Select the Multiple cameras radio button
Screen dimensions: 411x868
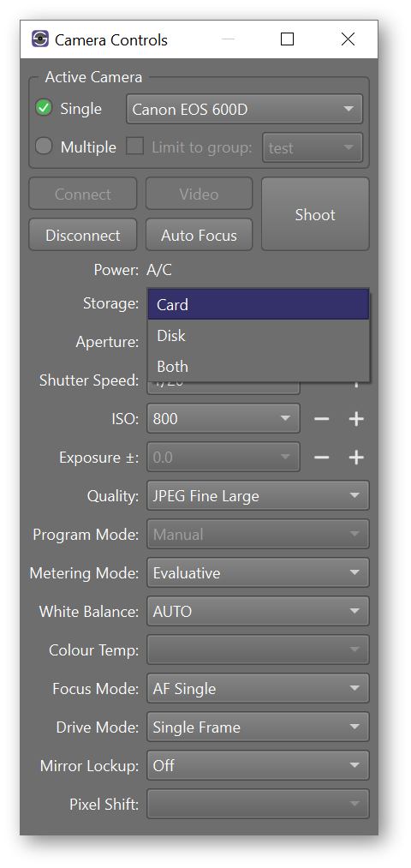pyautogui.click(x=44, y=147)
